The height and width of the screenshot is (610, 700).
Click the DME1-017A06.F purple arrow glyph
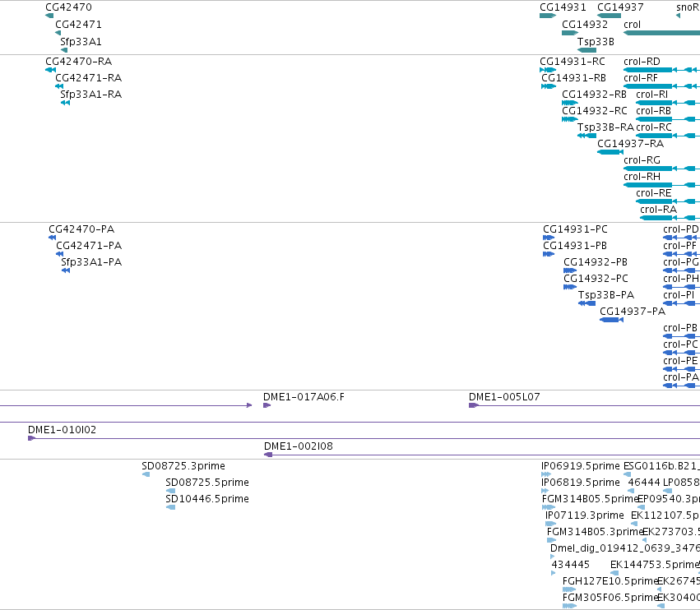pyautogui.click(x=267, y=405)
